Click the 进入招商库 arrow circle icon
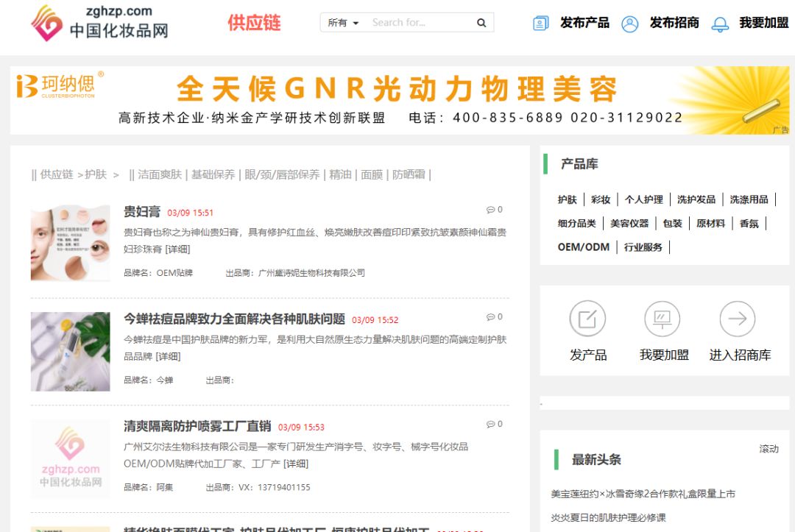Viewport: 795px width, 532px height. 736,318
